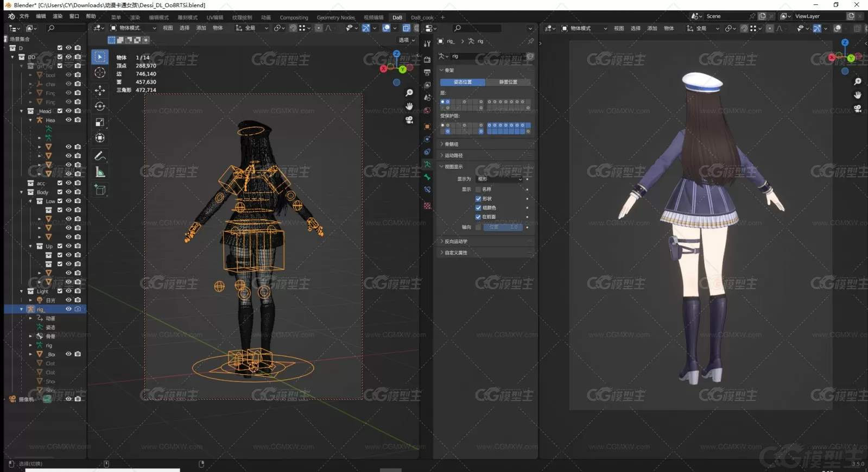Image resolution: width=868 pixels, height=472 pixels.
Task: Open the Scene properties tab icon
Action: 427,98
